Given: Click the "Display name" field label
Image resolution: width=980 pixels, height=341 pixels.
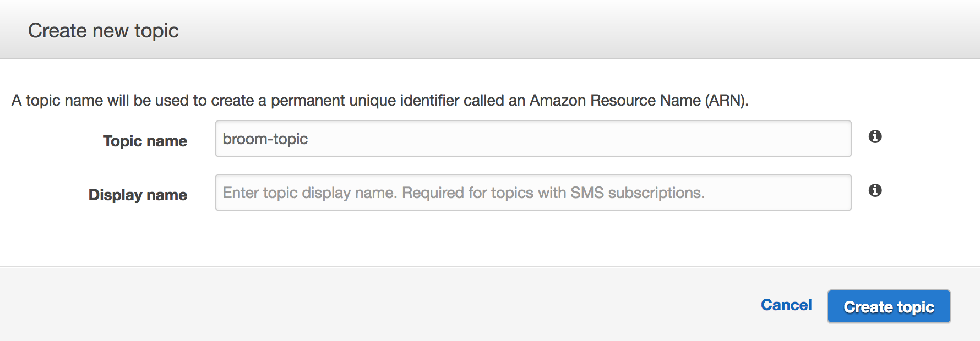Looking at the screenshot, I should 138,195.
